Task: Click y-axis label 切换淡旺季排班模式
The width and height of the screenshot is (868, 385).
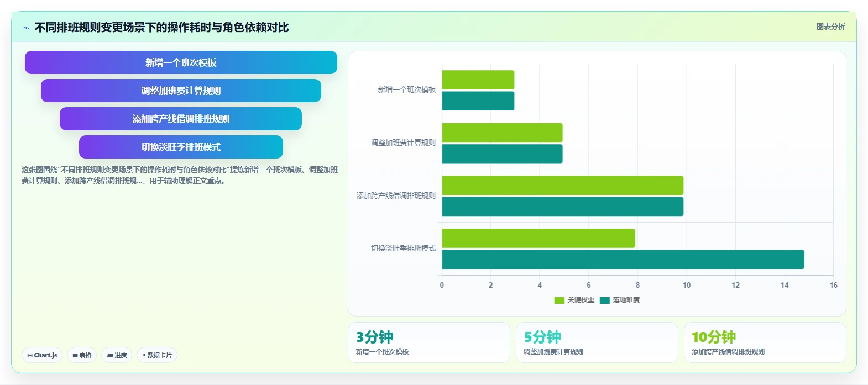Action: point(403,248)
